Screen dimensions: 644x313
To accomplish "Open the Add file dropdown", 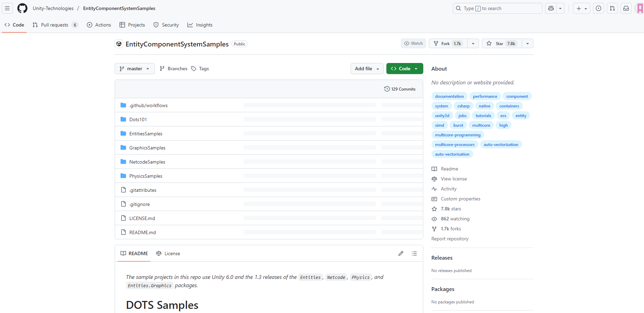I will [367, 69].
